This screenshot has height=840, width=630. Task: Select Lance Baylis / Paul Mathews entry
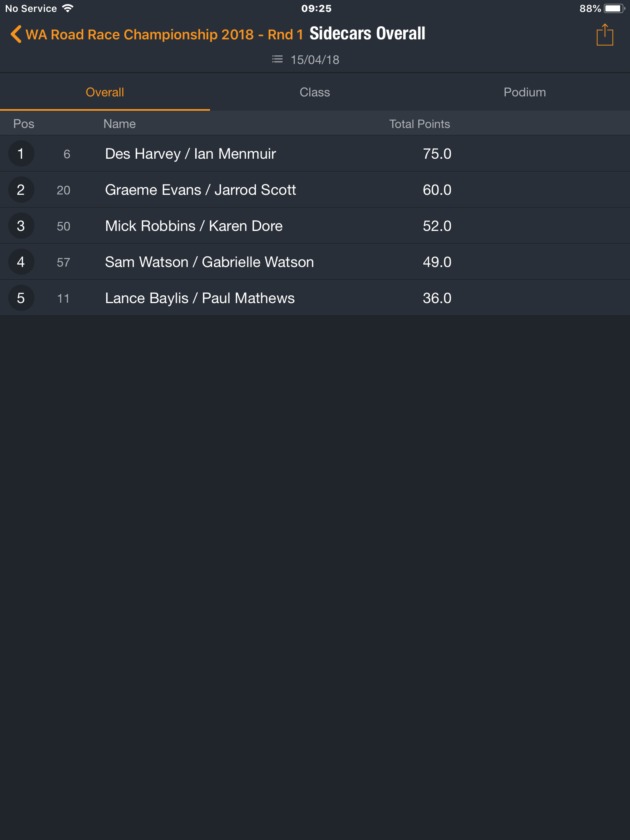(x=315, y=298)
